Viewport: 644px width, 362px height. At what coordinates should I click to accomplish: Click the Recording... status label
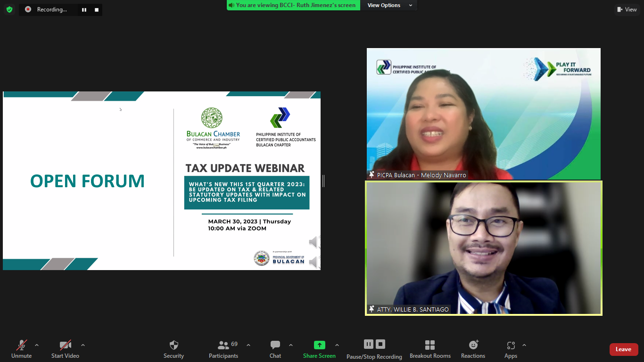point(52,9)
